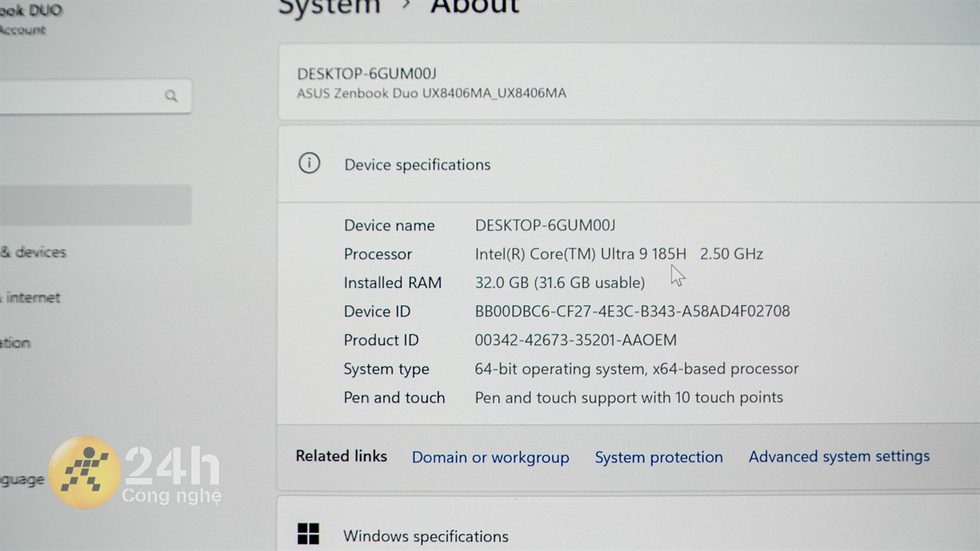Click the System type value 64-bit operating system
The image size is (980, 551).
pyautogui.click(x=636, y=368)
